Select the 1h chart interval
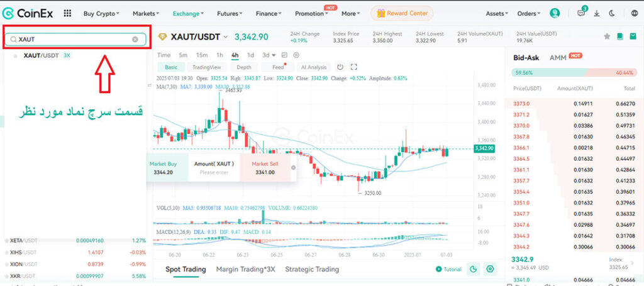The image size is (644, 286). point(219,55)
